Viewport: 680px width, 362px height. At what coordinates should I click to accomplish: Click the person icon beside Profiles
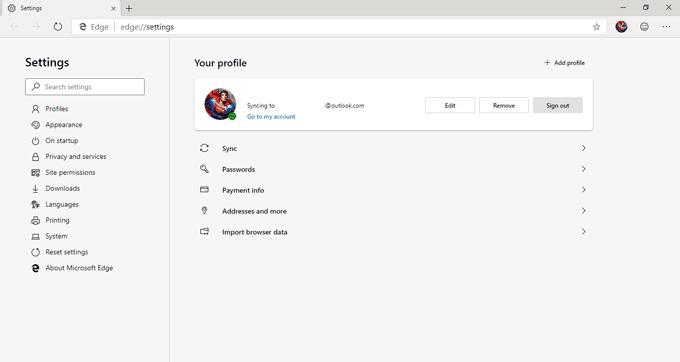[x=36, y=109]
